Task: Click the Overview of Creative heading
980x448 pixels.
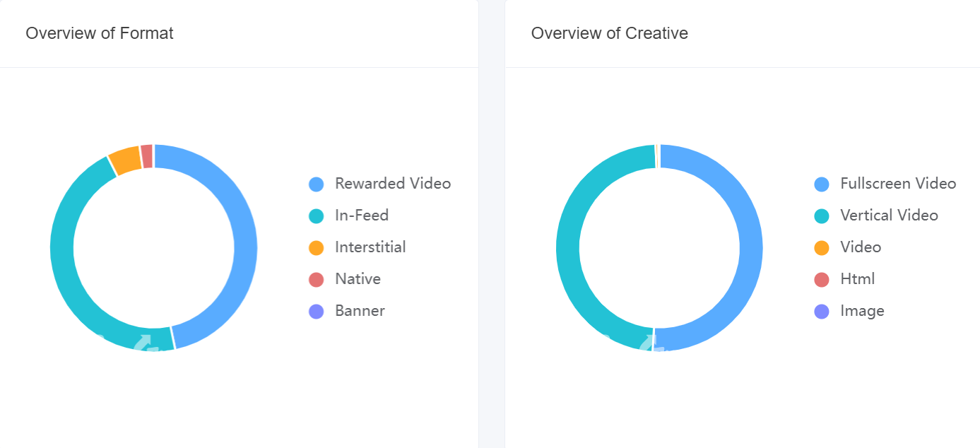Action: [609, 33]
